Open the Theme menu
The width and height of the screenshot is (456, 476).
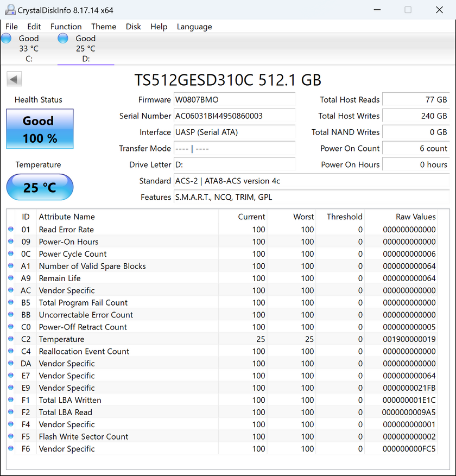click(104, 27)
